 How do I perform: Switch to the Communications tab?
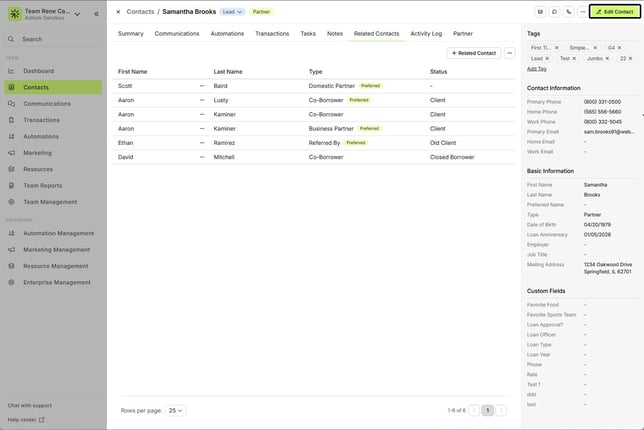coord(176,33)
